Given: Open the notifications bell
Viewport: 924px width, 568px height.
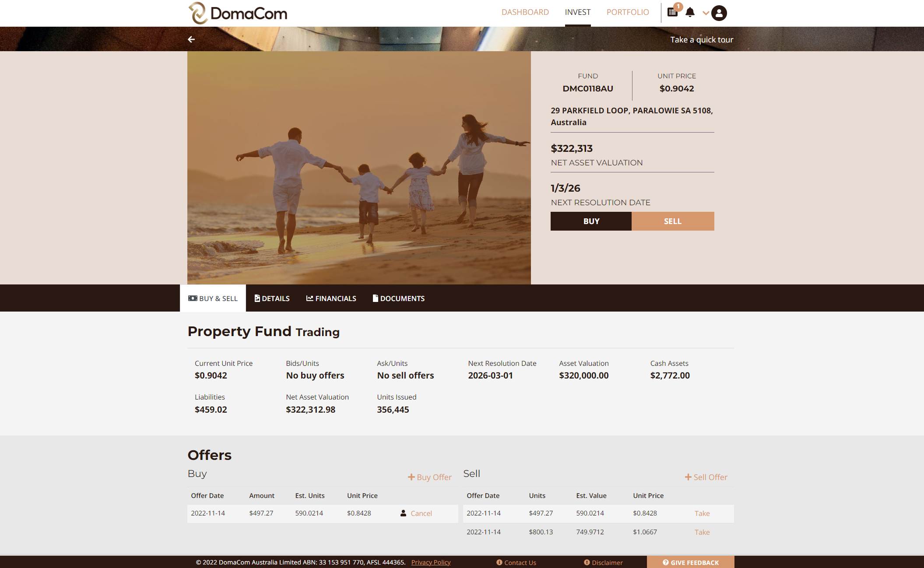Looking at the screenshot, I should coord(690,12).
